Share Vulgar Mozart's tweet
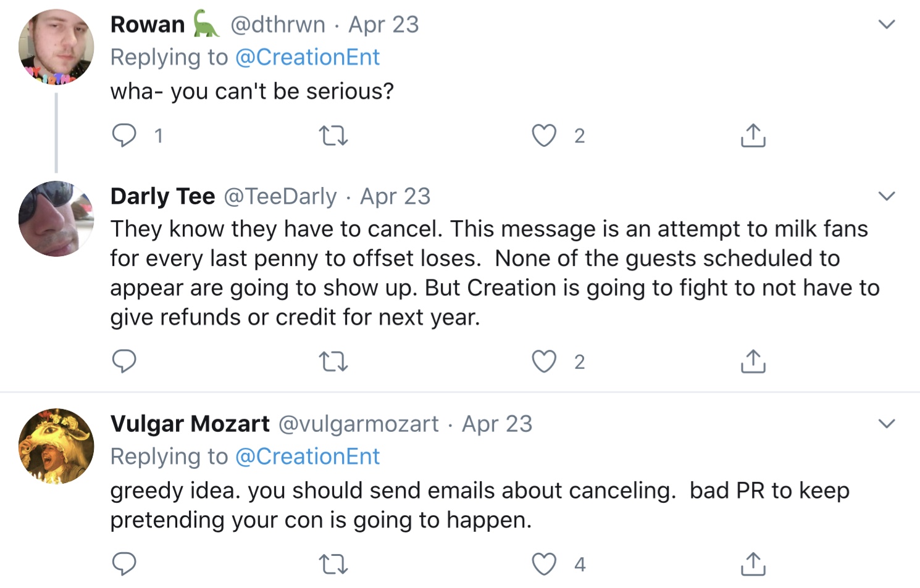Image resolution: width=920 pixels, height=588 pixels. click(753, 563)
